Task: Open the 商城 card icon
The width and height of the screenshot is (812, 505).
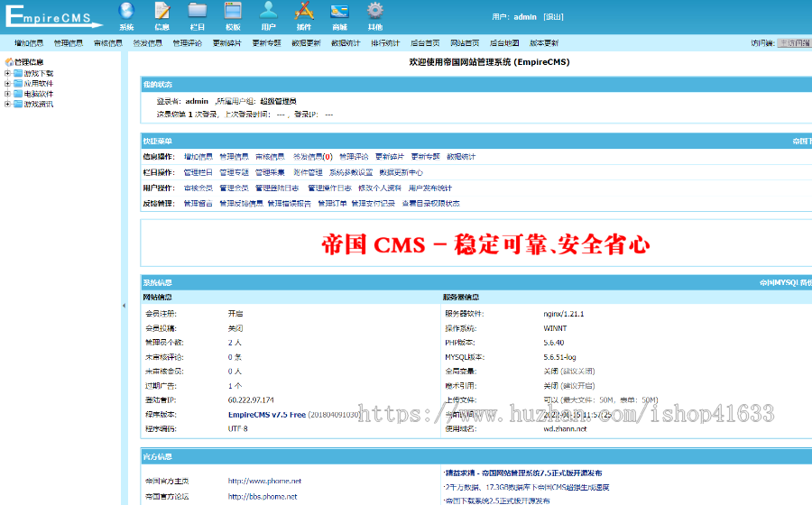Action: [340, 11]
